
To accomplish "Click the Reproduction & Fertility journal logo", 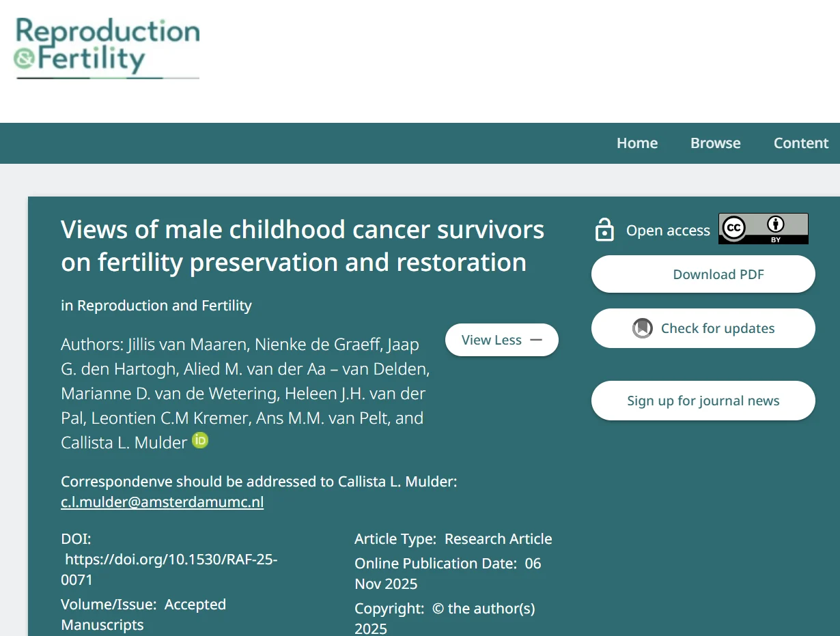I will coord(107,48).
